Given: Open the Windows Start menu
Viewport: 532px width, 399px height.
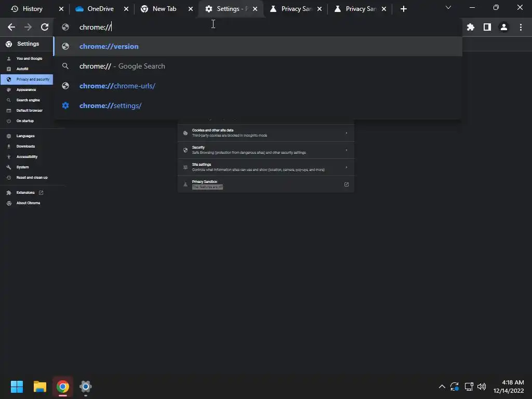Looking at the screenshot, I should pos(17,387).
